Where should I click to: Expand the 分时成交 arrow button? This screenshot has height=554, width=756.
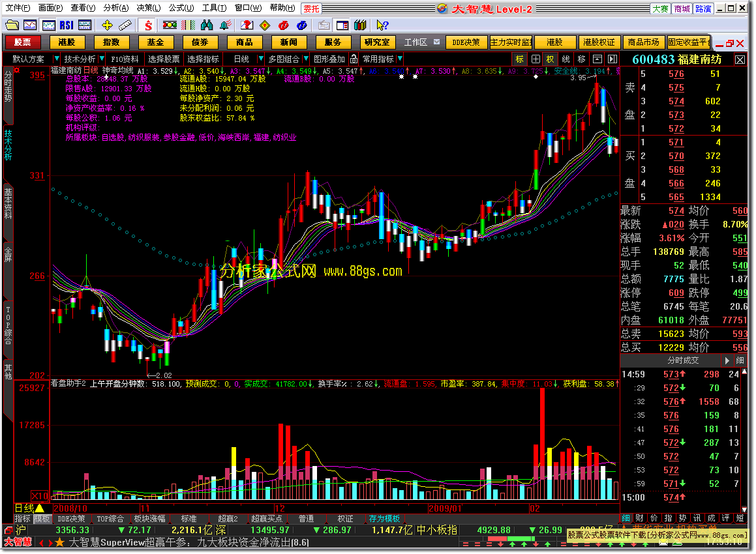pos(727,360)
